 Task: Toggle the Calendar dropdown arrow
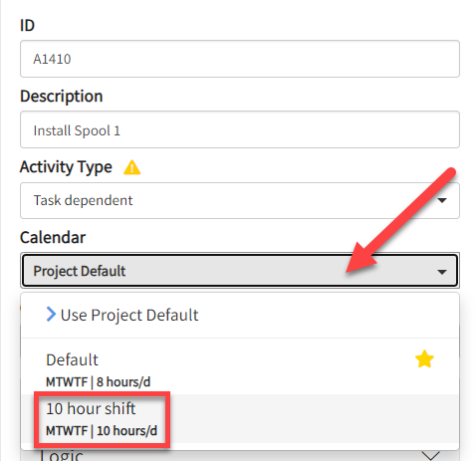point(441,272)
